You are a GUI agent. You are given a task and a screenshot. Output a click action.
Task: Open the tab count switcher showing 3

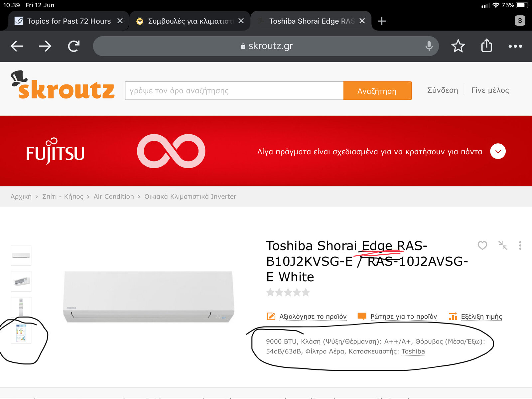(520, 21)
